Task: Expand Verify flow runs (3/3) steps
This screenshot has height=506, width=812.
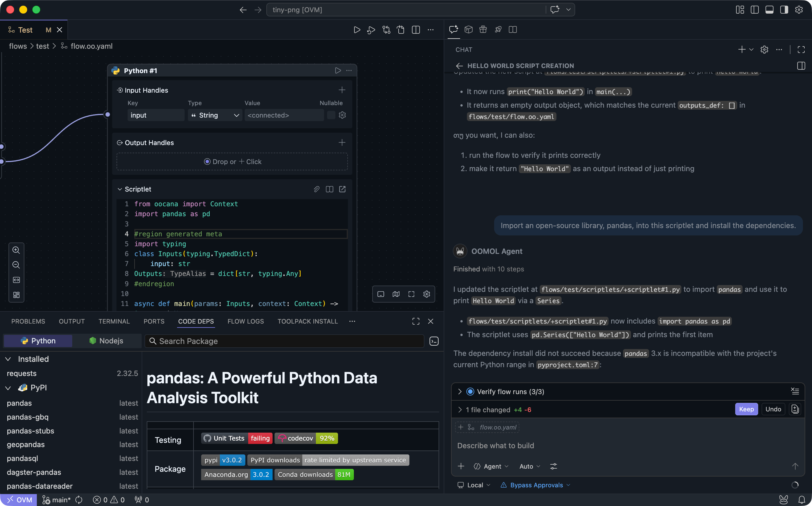Action: click(460, 392)
